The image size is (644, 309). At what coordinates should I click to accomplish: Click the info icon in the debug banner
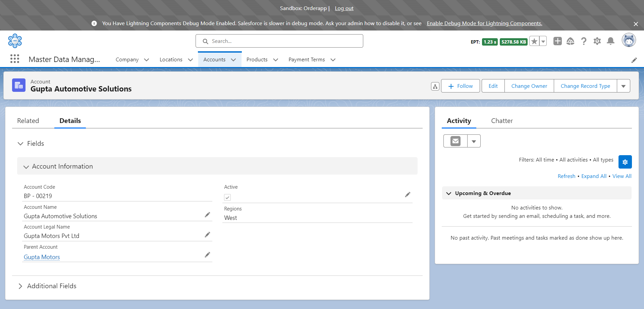coord(94,23)
